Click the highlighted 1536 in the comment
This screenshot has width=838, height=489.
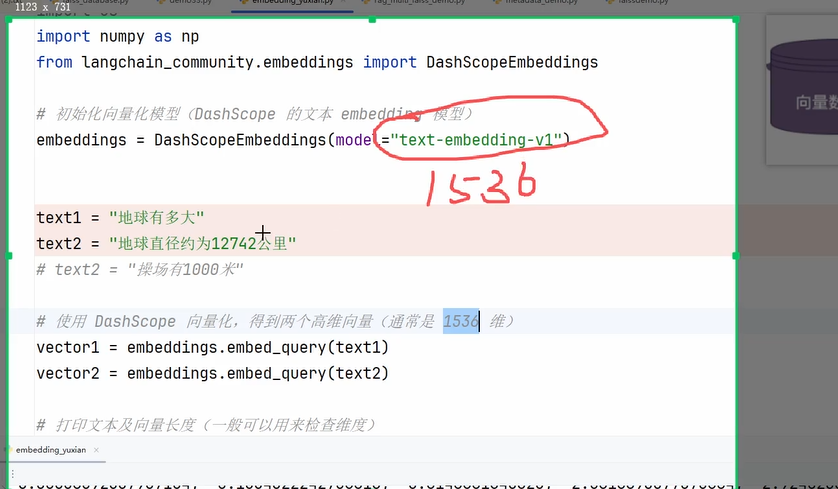(461, 321)
